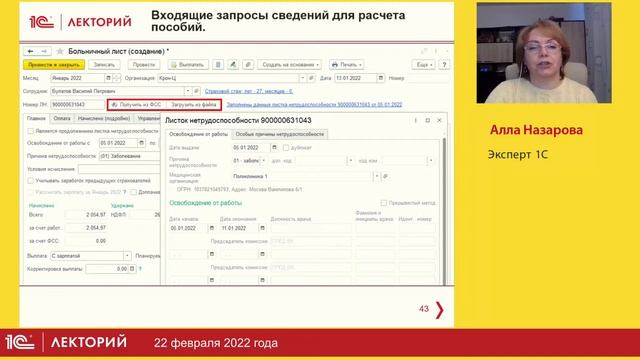Click the Провести button
640x360 pixels.
pyautogui.click(x=144, y=64)
